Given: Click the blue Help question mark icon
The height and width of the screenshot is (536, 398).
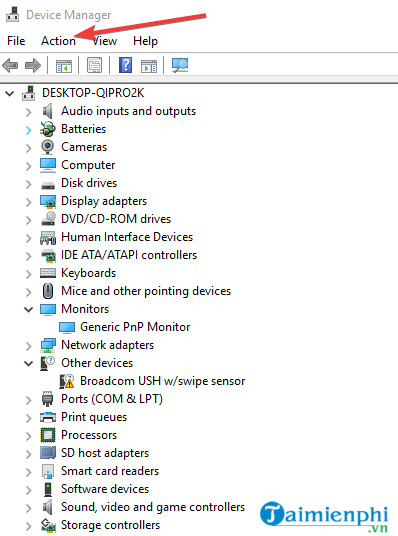Looking at the screenshot, I should point(125,65).
